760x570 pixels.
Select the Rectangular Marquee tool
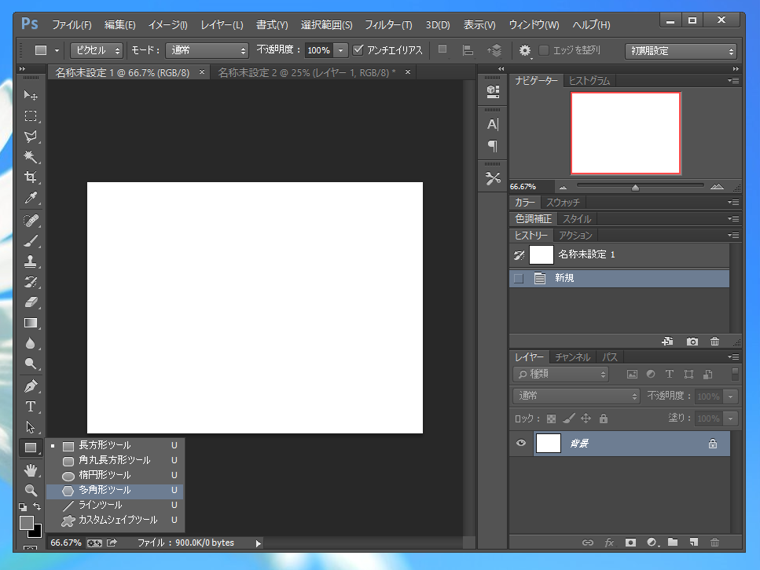[31, 116]
